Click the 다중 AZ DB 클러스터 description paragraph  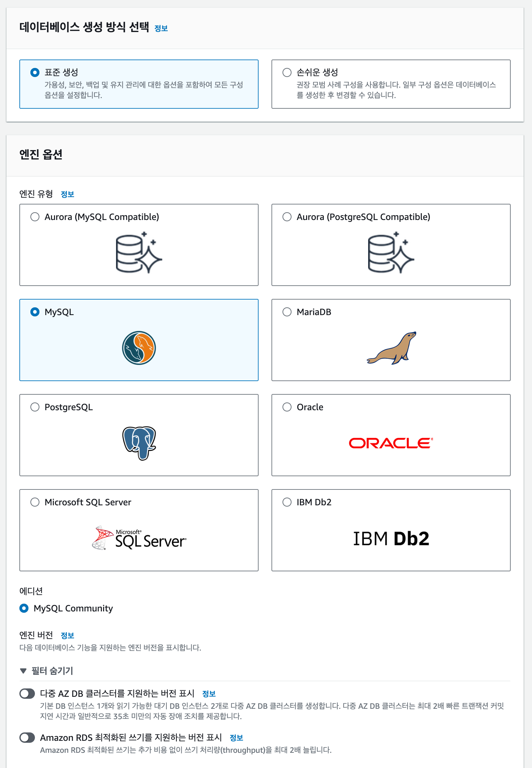coord(272,711)
